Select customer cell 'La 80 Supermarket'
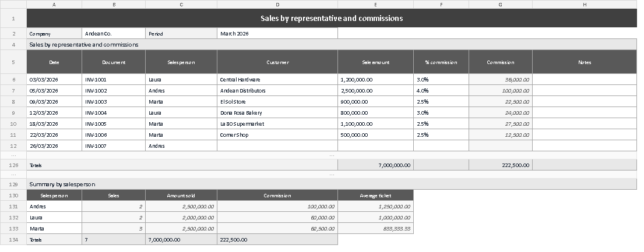The width and height of the screenshot is (644, 252). (277, 124)
